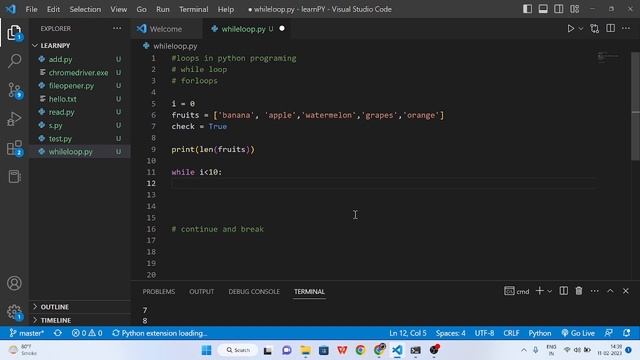
Task: Open run options dropdown arrow
Action: click(x=581, y=29)
